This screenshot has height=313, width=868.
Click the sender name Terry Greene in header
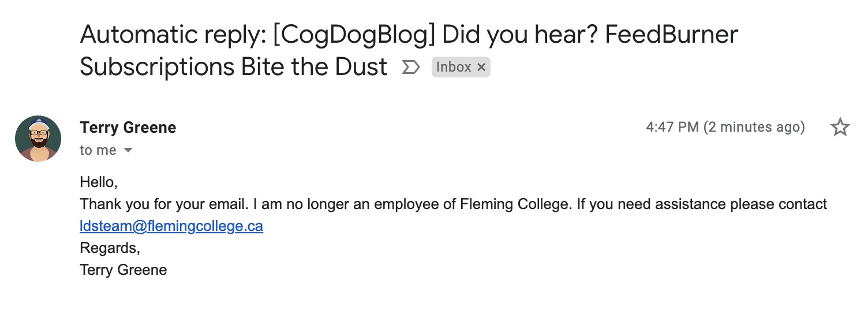(x=128, y=128)
